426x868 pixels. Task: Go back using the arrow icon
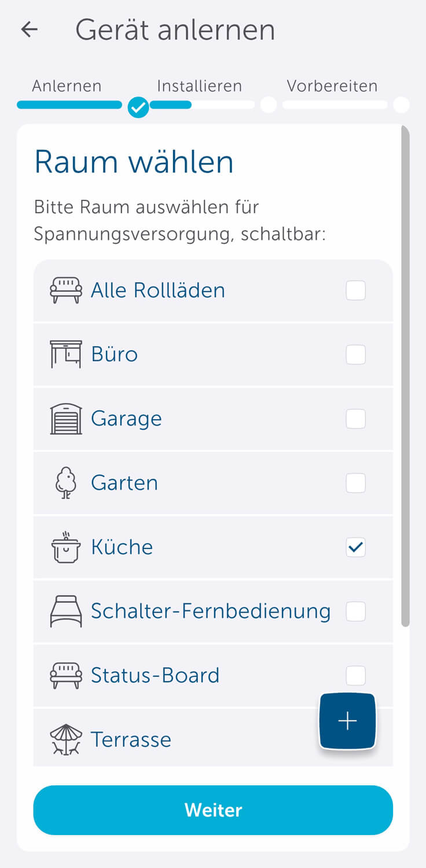29,30
